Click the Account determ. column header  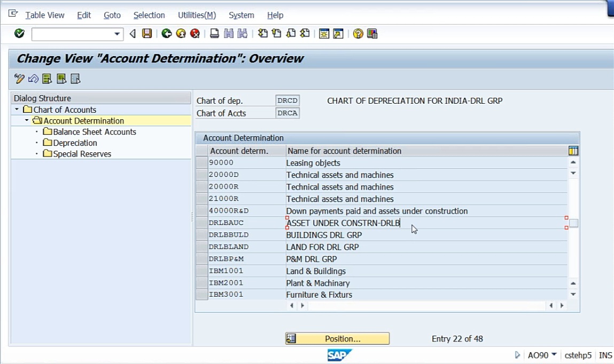(x=247, y=151)
